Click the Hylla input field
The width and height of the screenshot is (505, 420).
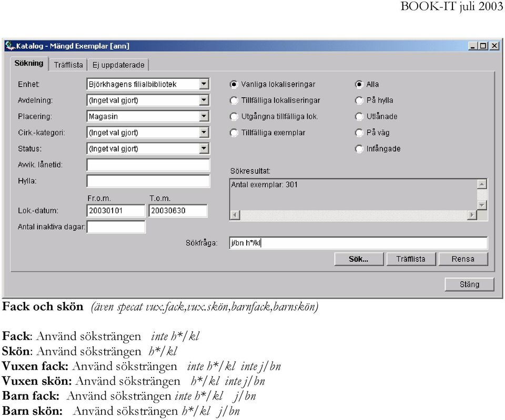[x=148, y=181]
